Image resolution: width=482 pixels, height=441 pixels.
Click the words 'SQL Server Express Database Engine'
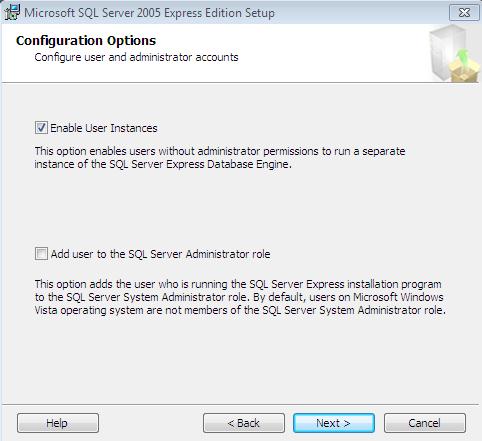tap(200, 164)
